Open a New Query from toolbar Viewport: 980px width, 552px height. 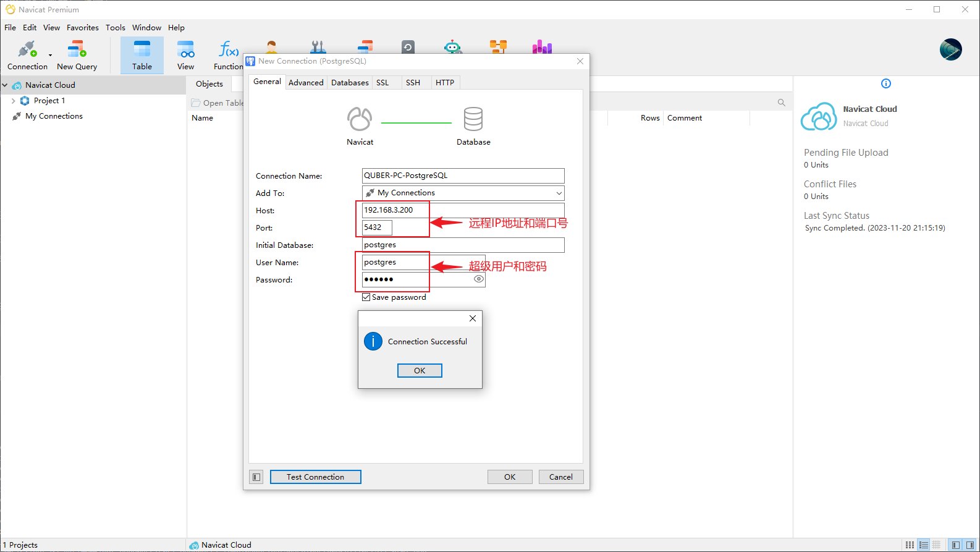77,55
